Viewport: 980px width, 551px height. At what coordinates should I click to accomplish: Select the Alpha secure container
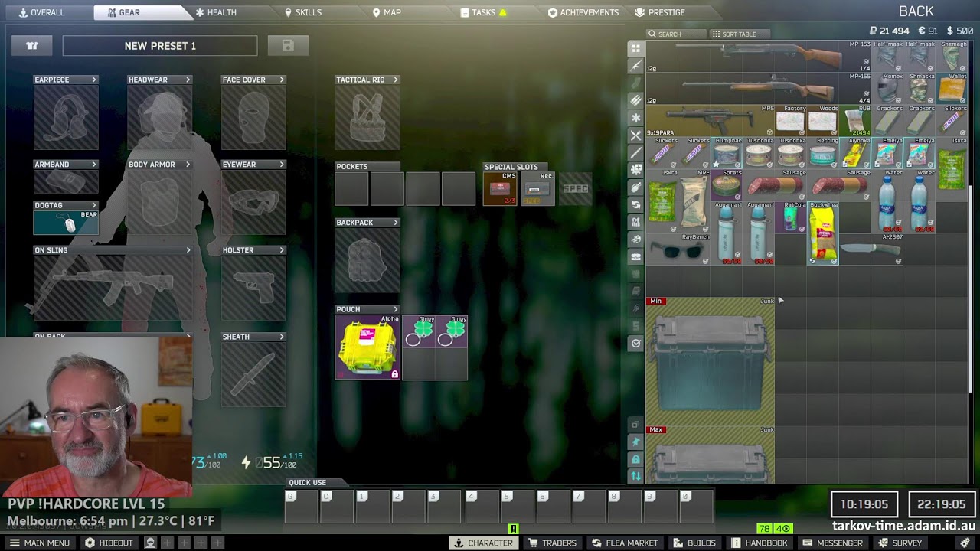367,347
